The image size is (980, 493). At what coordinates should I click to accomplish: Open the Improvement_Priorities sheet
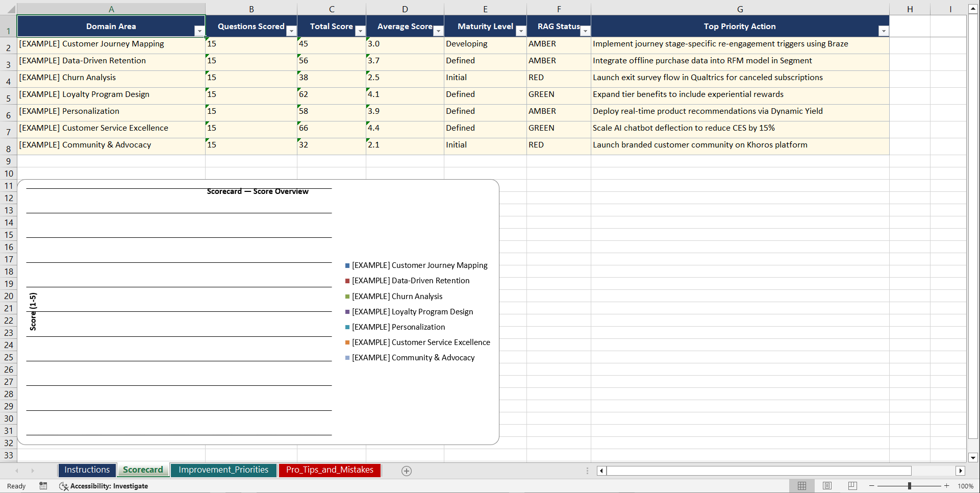tap(223, 470)
